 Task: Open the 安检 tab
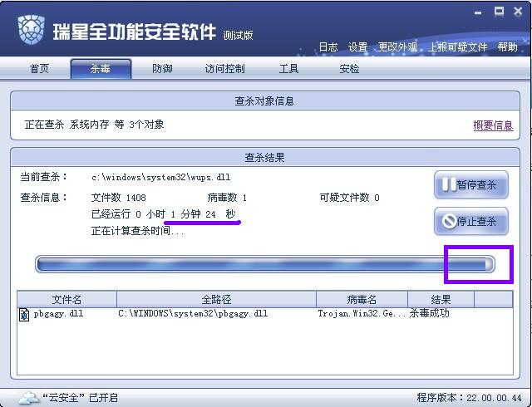(349, 69)
